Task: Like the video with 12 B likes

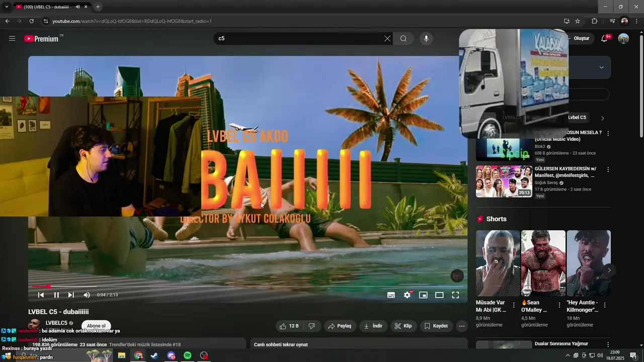Action: pos(289,326)
